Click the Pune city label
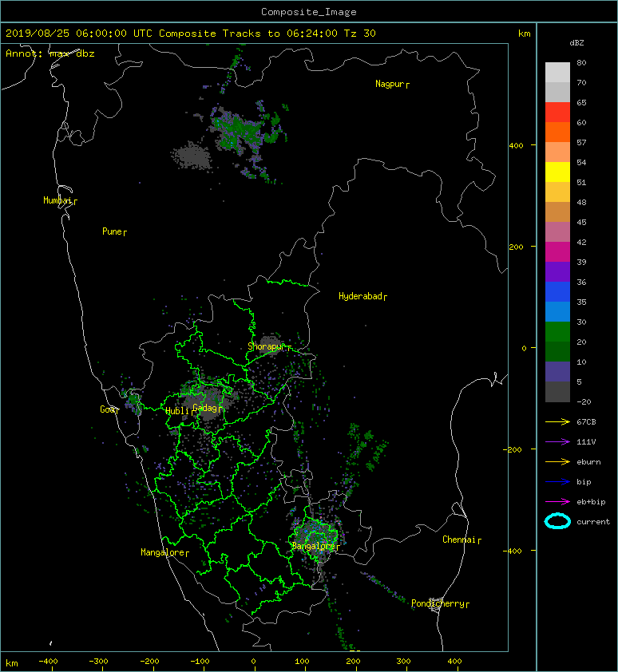Image resolution: width=618 pixels, height=672 pixels. click(x=112, y=231)
